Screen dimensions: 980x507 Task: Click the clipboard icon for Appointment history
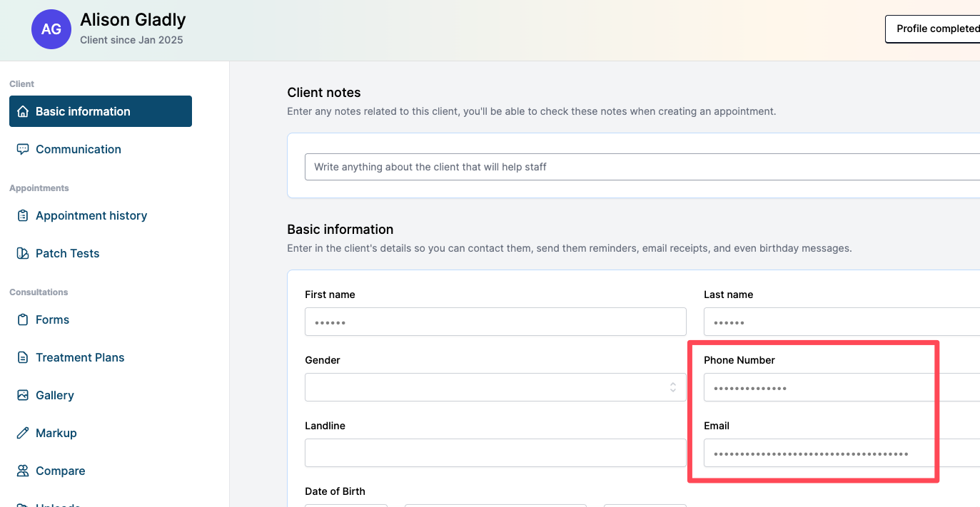23,215
